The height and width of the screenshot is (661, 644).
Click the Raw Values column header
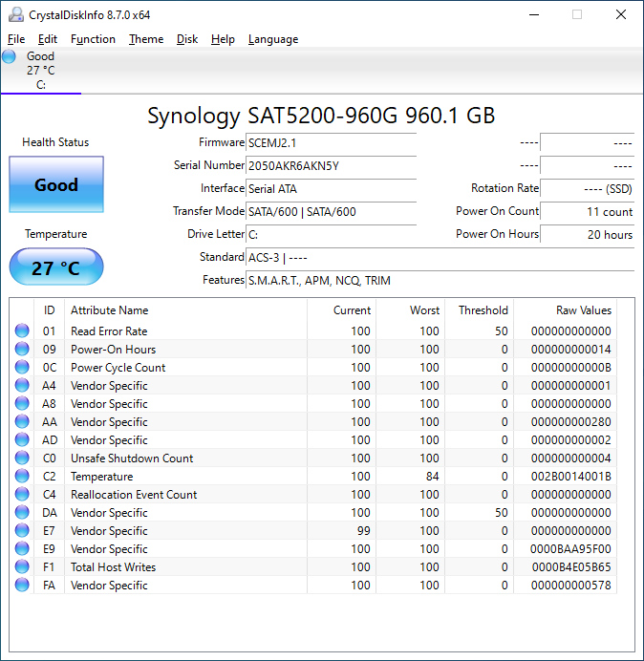(583, 310)
